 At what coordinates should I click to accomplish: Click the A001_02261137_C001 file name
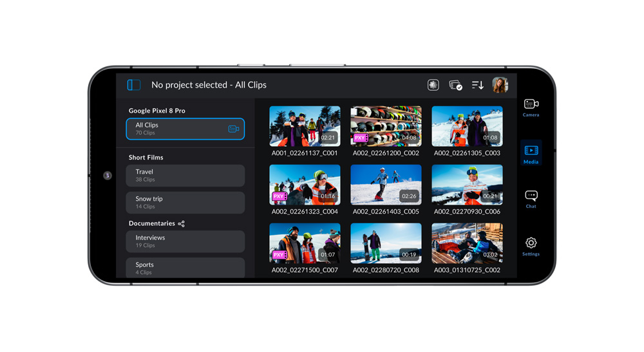point(305,153)
